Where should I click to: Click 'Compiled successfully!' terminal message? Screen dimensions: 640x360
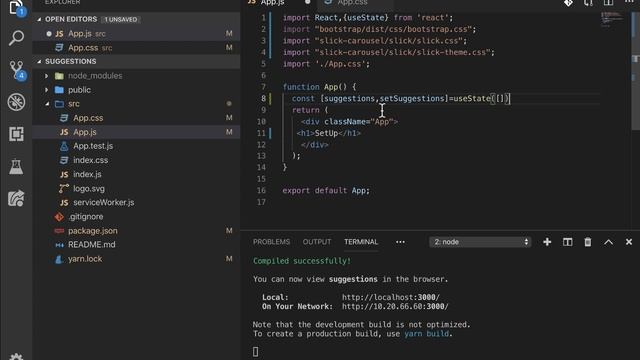point(302,261)
